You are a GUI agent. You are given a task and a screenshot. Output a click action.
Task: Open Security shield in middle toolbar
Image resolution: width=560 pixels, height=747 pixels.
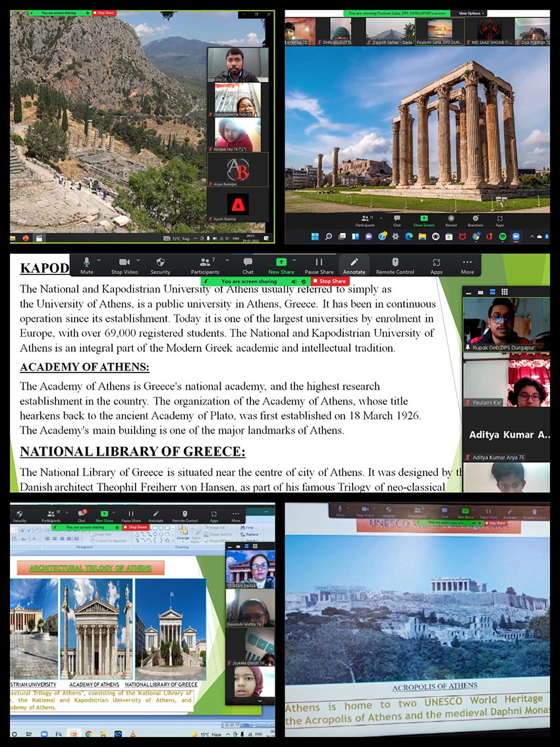(x=160, y=265)
